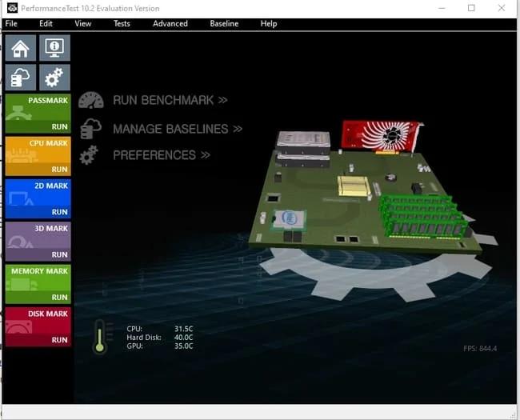Image resolution: width=520 pixels, height=420 pixels.
Task: Open the Tests menu
Action: tap(122, 24)
